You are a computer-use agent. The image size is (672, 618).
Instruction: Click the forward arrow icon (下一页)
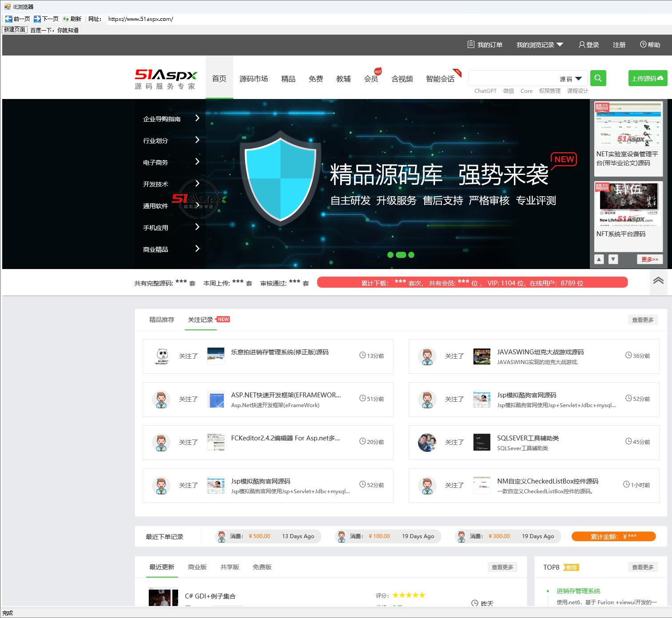37,19
